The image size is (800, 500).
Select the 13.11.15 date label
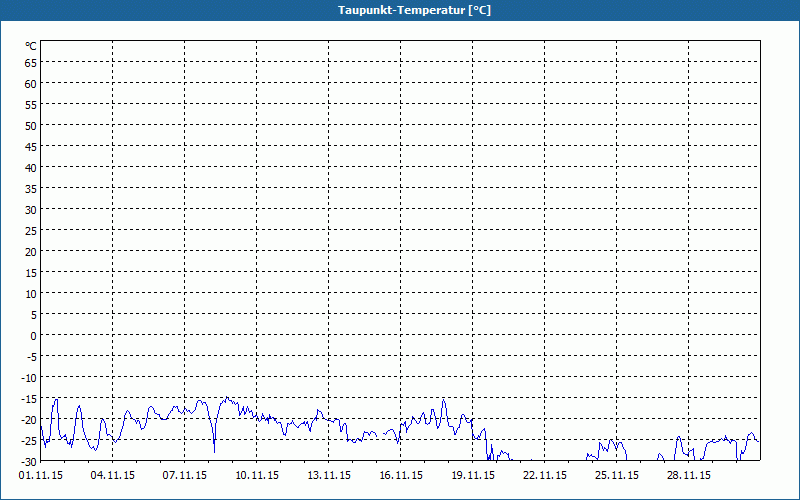coord(329,476)
